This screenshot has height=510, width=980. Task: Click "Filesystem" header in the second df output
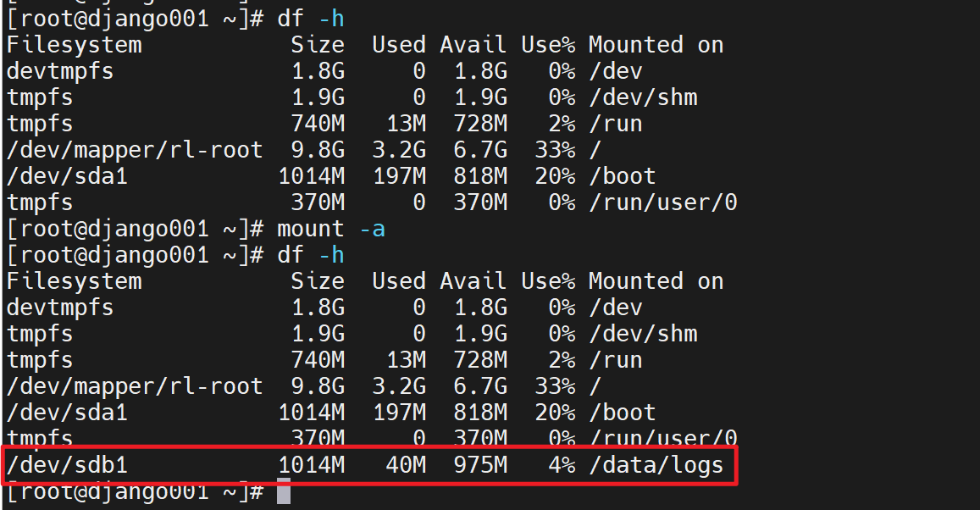click(74, 281)
